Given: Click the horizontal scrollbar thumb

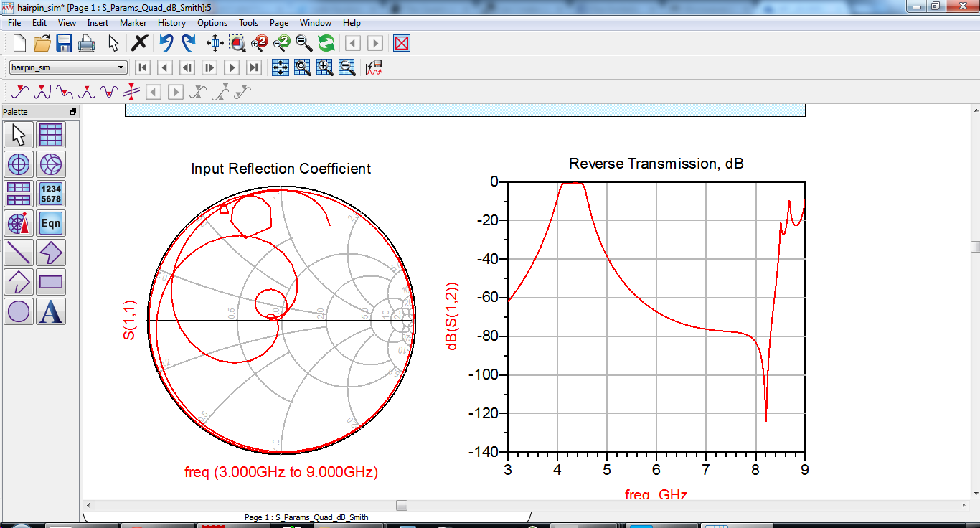Looking at the screenshot, I should click(402, 504).
